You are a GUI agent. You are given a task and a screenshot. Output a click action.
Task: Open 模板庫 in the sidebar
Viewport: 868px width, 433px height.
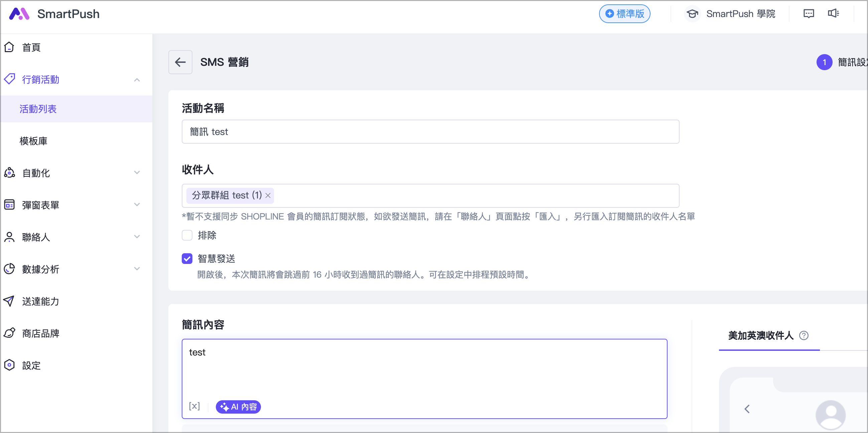coord(33,141)
